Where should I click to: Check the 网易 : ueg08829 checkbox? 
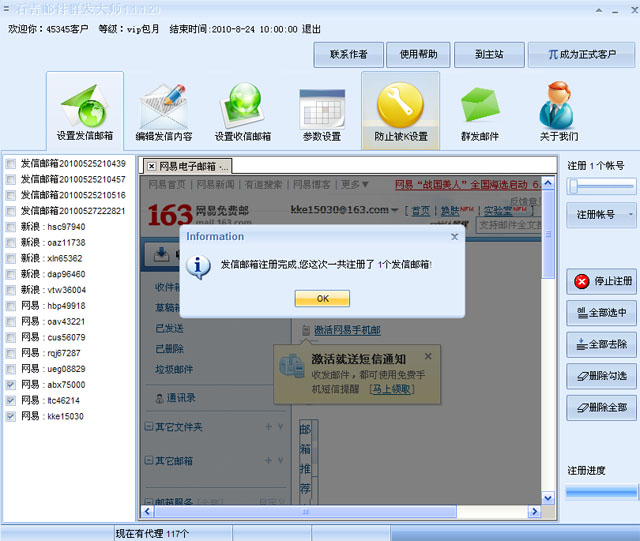11,369
